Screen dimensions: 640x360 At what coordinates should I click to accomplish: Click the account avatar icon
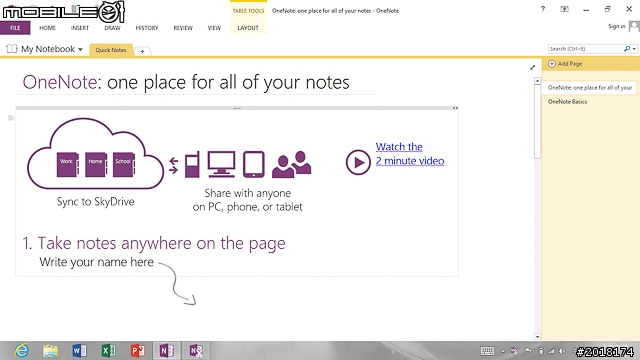coord(634,26)
